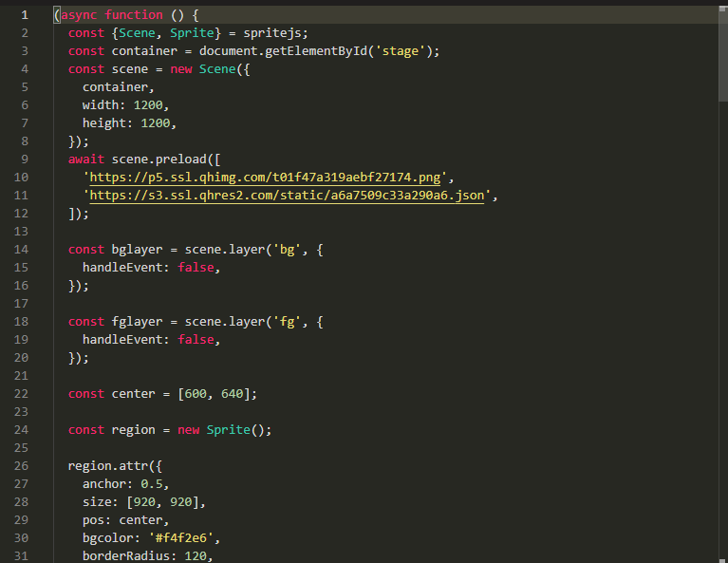Open the qhres2.com JSON file URL
The width and height of the screenshot is (728, 563).
click(287, 196)
